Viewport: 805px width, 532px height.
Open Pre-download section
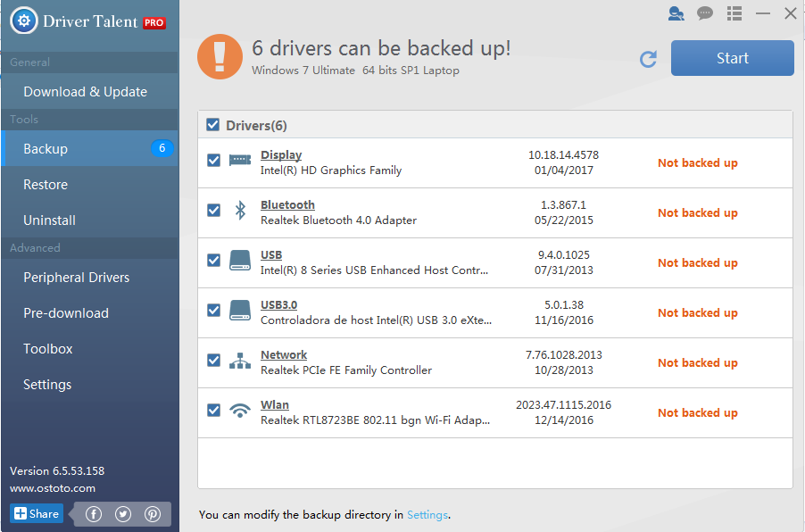coord(90,313)
